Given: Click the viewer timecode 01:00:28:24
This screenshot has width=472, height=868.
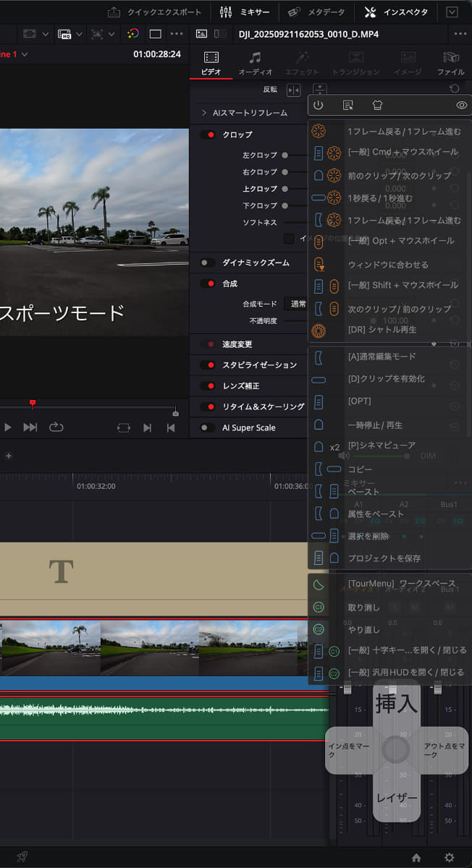Looking at the screenshot, I should click(x=157, y=54).
